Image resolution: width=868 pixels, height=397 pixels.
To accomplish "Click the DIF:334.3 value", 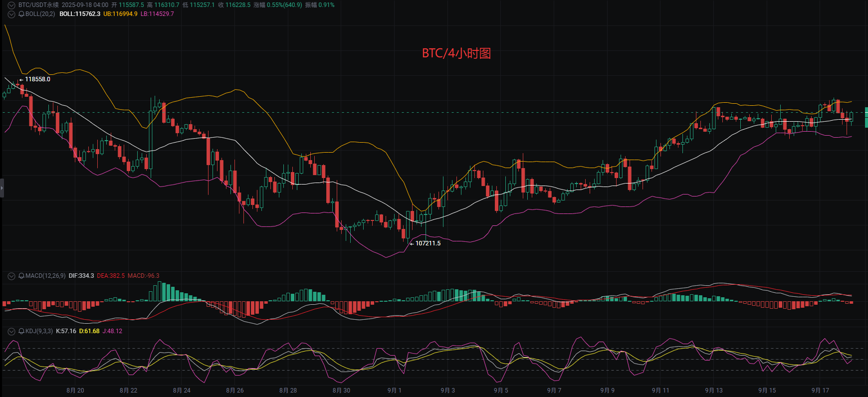I will (81, 276).
